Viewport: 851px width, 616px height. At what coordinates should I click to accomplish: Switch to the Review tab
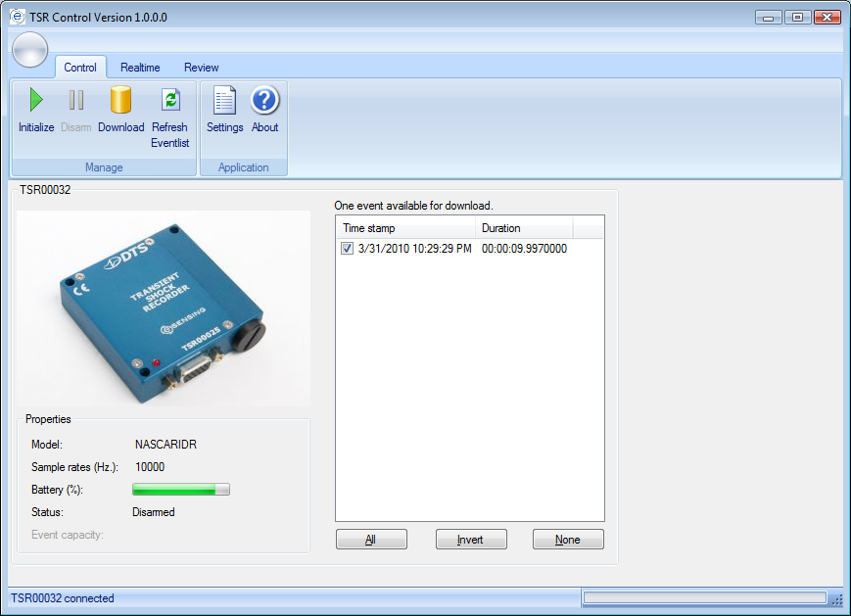202,68
